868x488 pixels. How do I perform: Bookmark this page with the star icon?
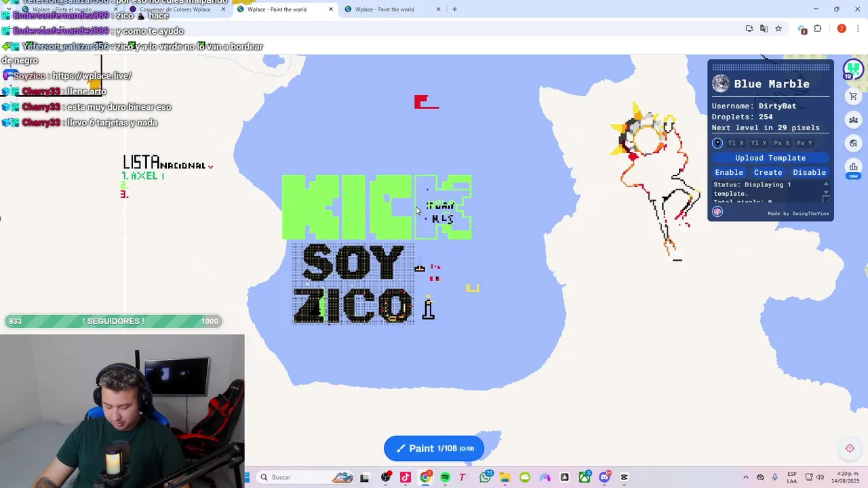[778, 28]
